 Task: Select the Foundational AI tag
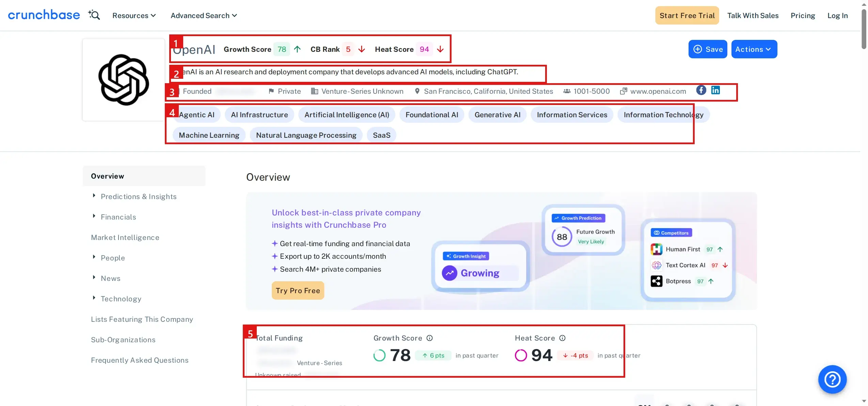[x=432, y=115]
